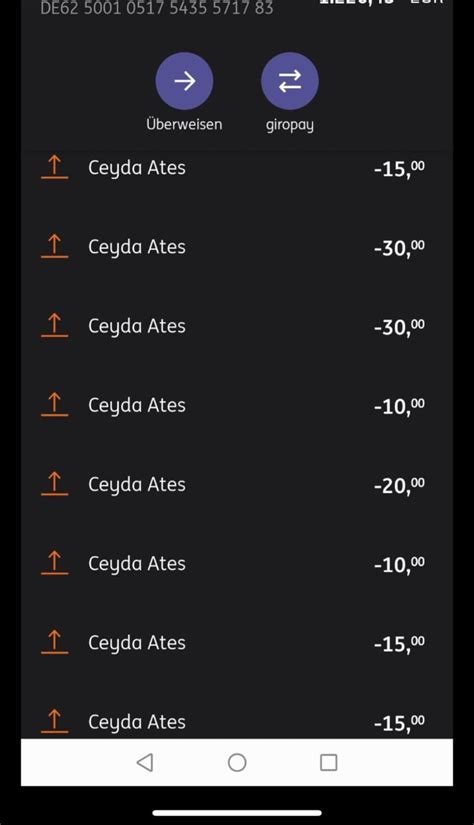Viewport: 474px width, 825px height.
Task: Open -10,00 transaction just above -20,00
Action: coord(237,405)
